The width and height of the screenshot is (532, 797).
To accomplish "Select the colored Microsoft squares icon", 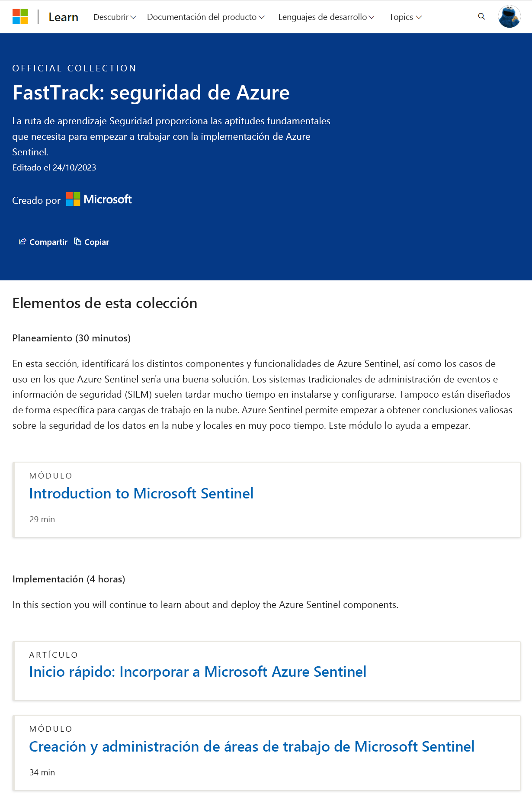I will click(19, 16).
